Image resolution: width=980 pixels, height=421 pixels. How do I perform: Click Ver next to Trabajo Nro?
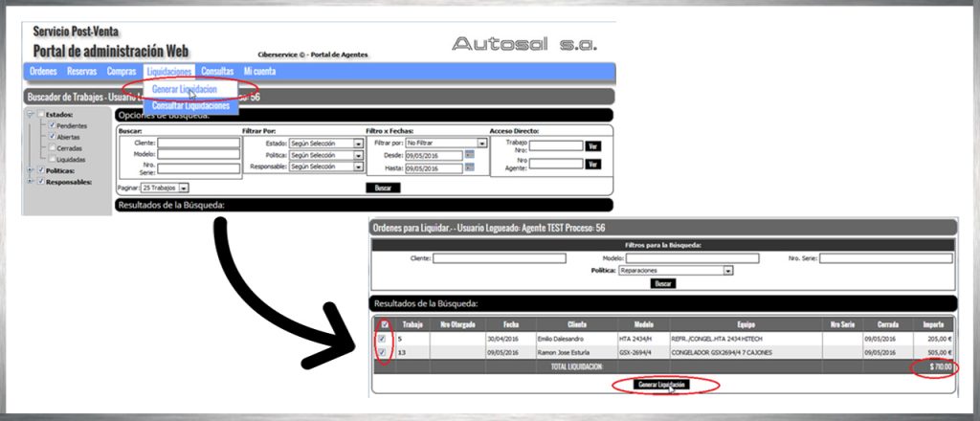[x=593, y=146]
